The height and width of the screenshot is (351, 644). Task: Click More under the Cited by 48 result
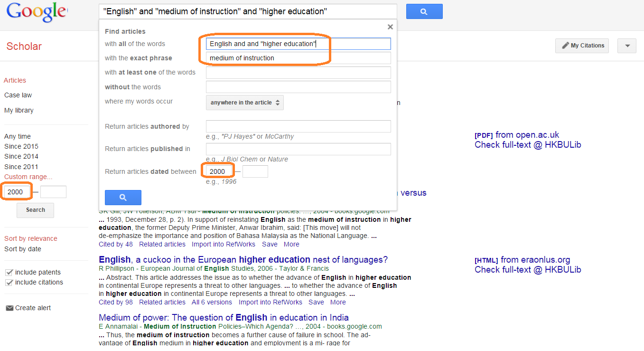pos(291,244)
